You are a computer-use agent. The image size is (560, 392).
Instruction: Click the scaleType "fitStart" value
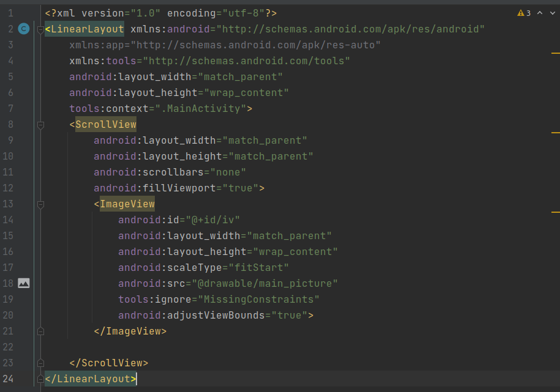(x=258, y=267)
